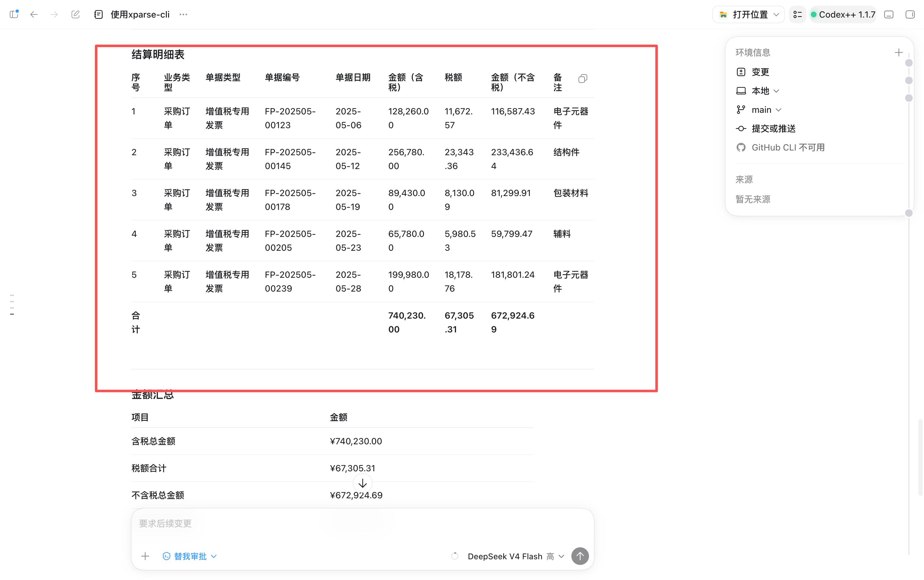Click the ¥67,305.31 tax total

point(353,468)
